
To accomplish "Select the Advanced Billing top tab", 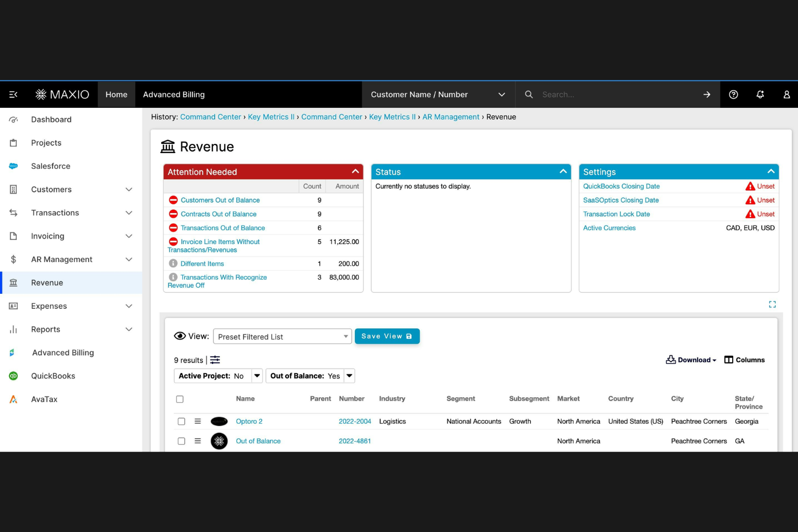I will [x=174, y=94].
